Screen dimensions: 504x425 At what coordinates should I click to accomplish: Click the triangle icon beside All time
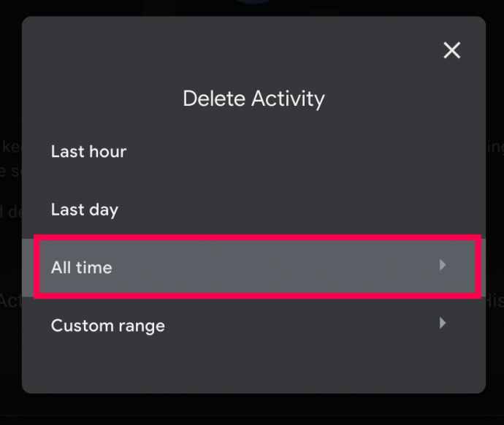click(443, 265)
